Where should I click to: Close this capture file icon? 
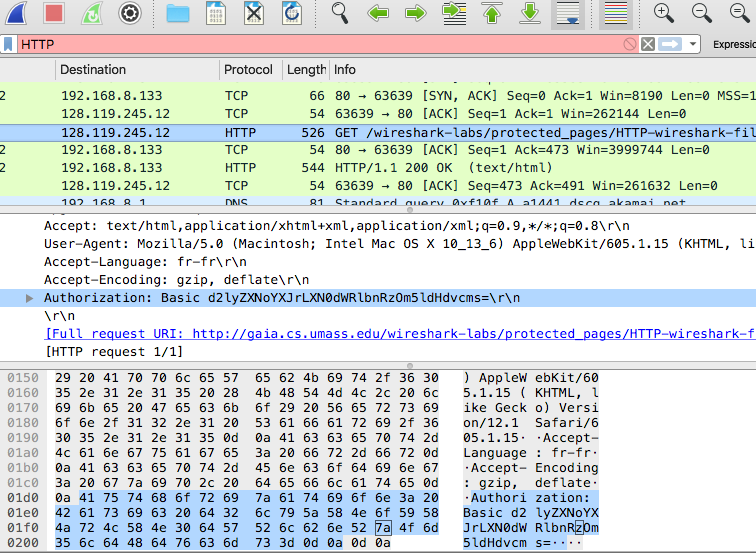(254, 13)
